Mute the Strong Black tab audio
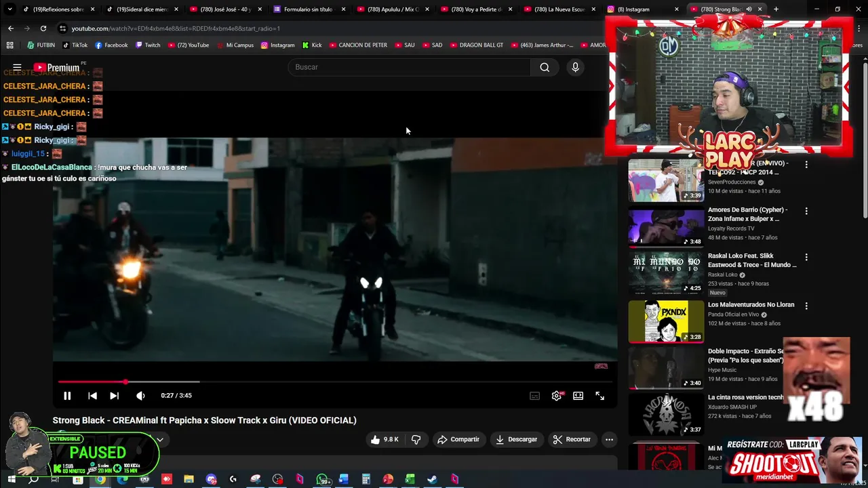 749,9
